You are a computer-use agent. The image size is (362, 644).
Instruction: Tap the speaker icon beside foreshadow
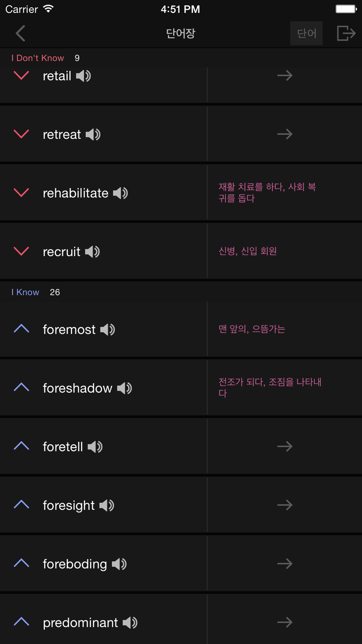(125, 388)
